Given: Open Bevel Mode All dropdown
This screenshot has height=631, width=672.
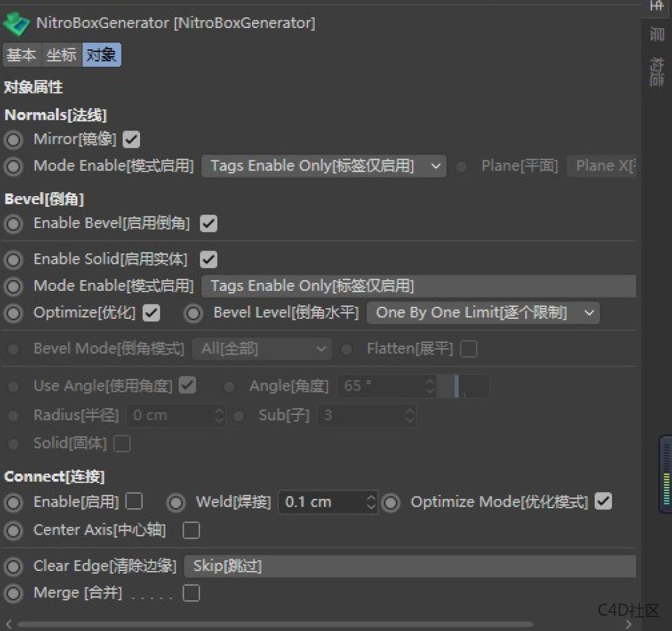Looking at the screenshot, I should tap(262, 349).
